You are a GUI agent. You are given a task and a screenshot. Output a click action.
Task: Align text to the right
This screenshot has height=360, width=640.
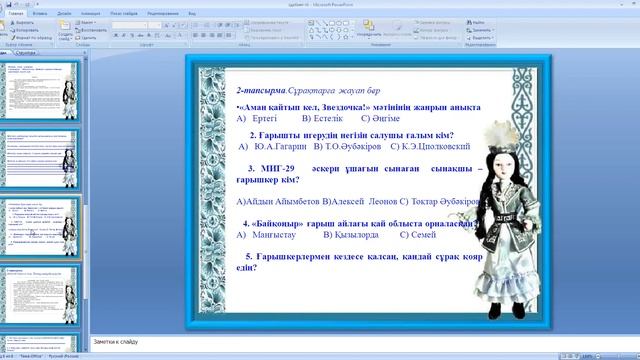[x=211, y=36]
